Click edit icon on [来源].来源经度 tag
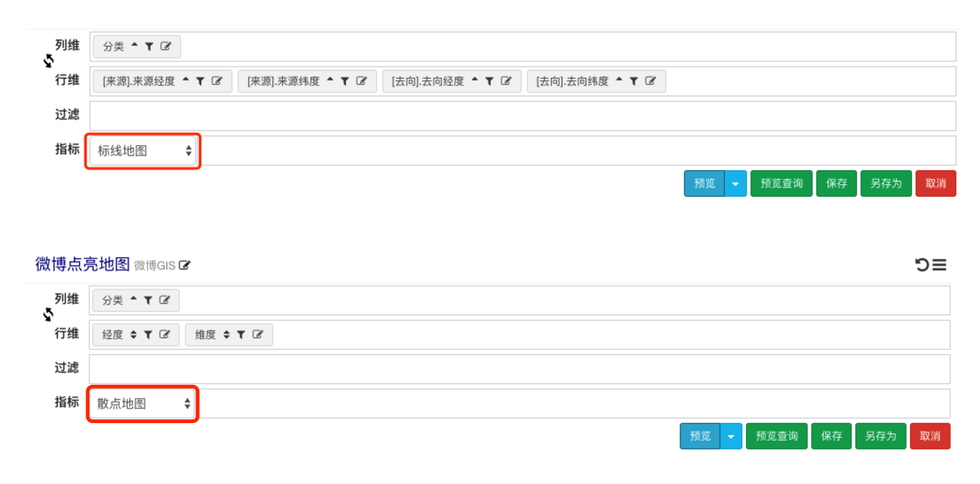980x484 pixels. pos(217,81)
